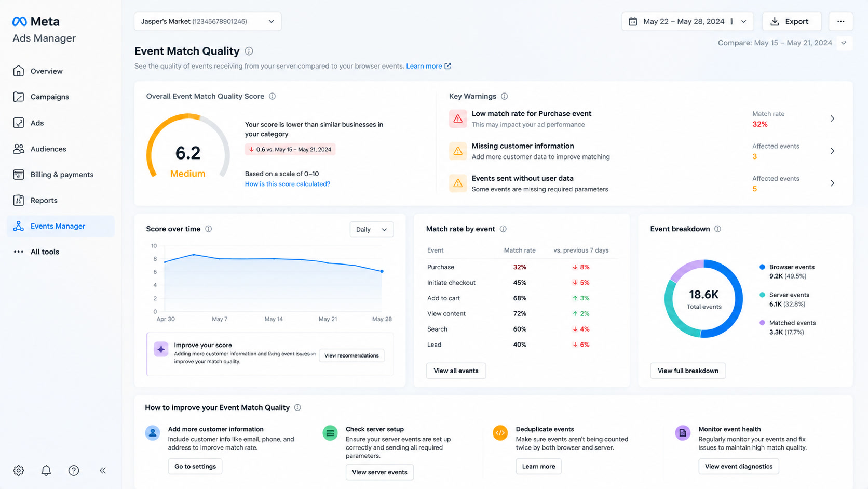
Task: Click the Deduplicate events code icon
Action: coord(500,432)
